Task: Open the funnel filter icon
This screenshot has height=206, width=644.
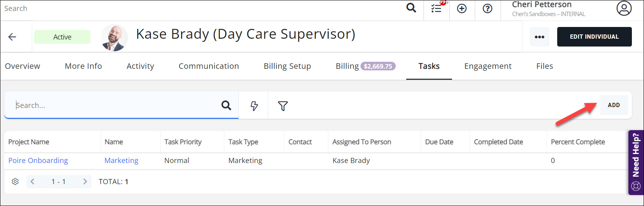Action: tap(283, 106)
